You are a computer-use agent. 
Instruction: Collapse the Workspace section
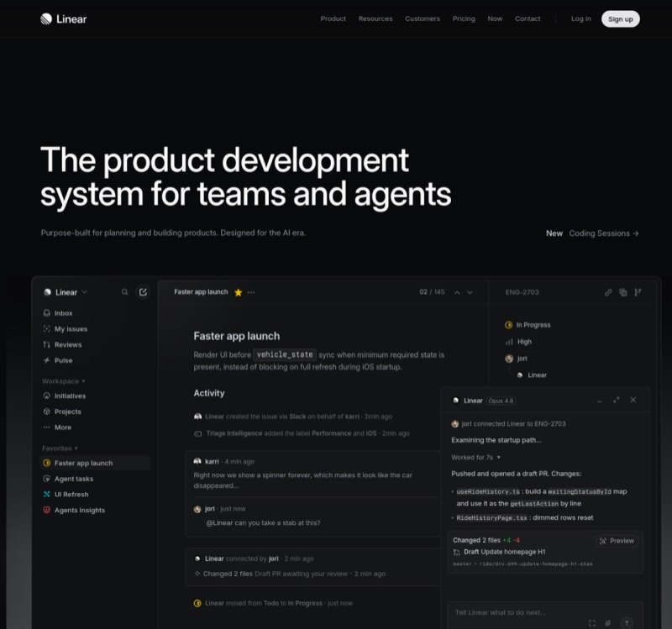tap(64, 381)
